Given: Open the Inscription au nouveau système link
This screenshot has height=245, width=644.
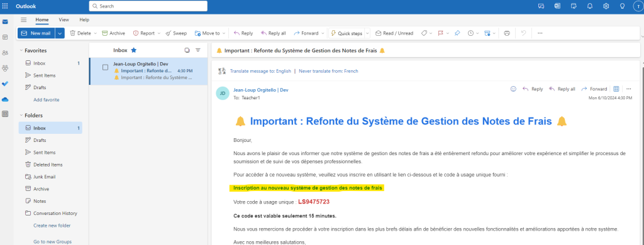Looking at the screenshot, I should coord(308,188).
